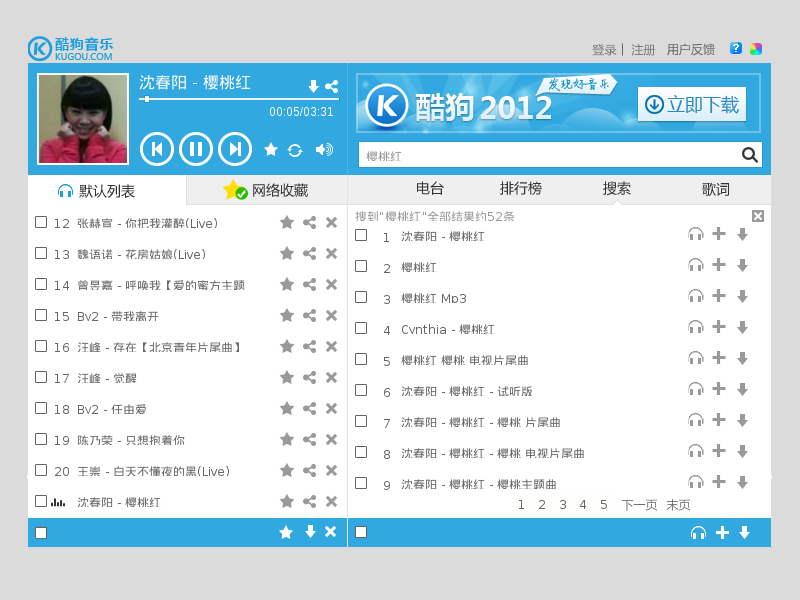800x600 pixels.
Task: Close the search results panel
Action: tap(758, 216)
